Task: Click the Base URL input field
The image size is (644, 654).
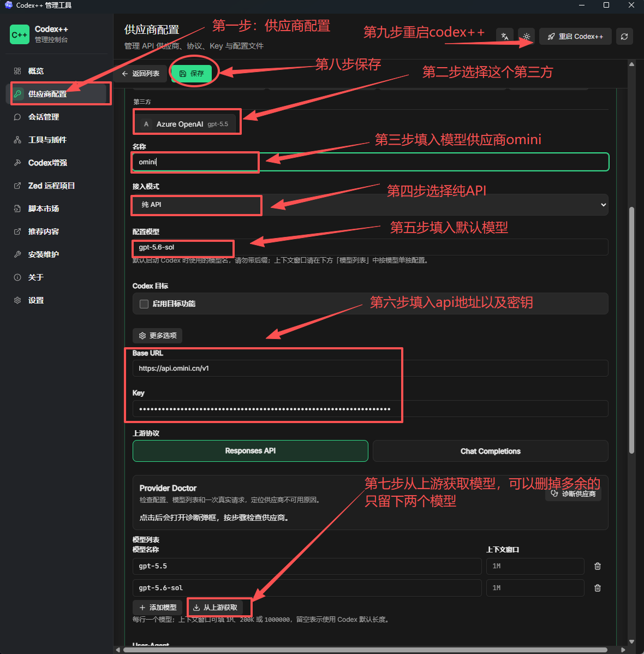Action: pos(371,368)
